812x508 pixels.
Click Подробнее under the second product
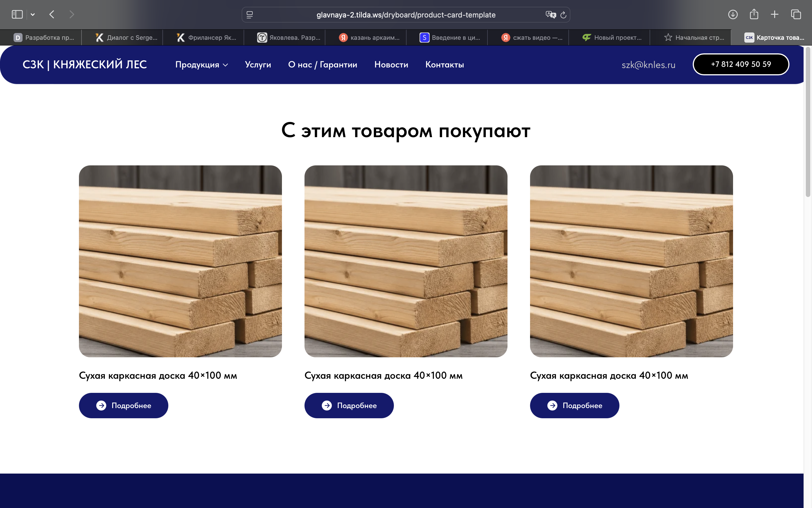(x=349, y=406)
